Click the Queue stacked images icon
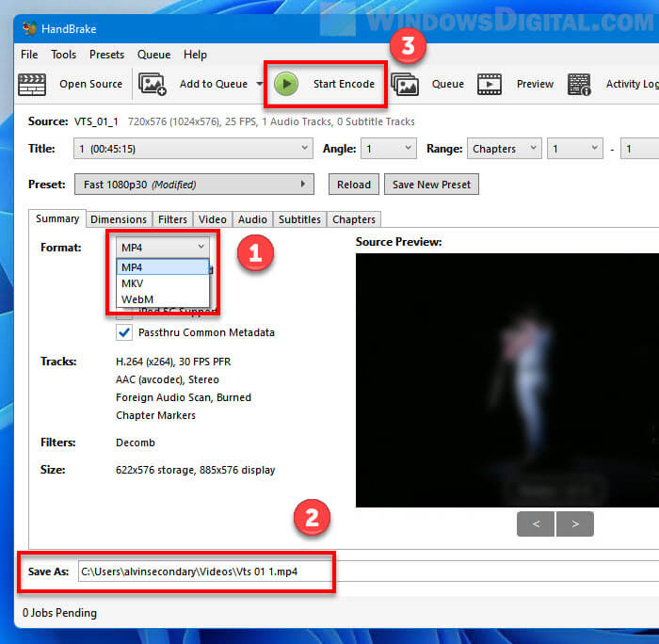 pos(404,84)
